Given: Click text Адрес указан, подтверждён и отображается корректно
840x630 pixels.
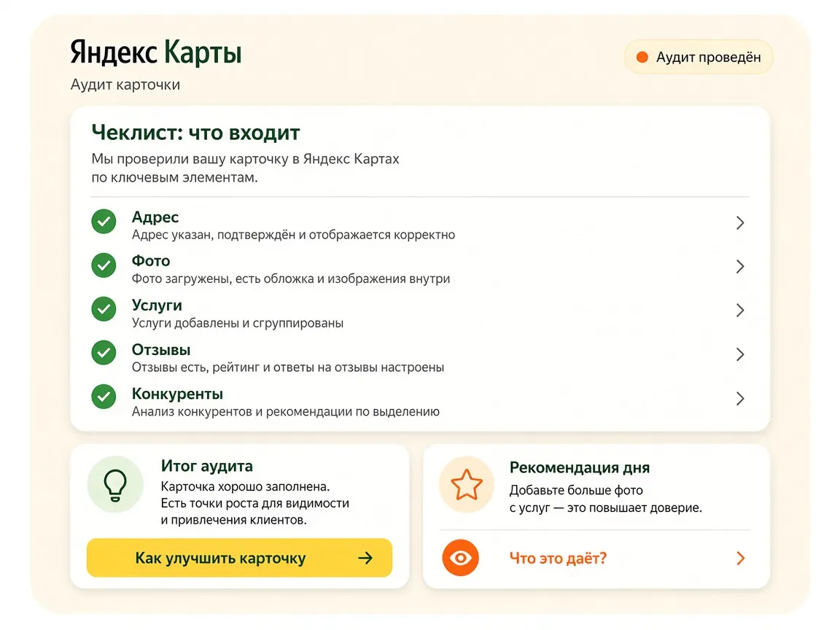Looking at the screenshot, I should [294, 235].
